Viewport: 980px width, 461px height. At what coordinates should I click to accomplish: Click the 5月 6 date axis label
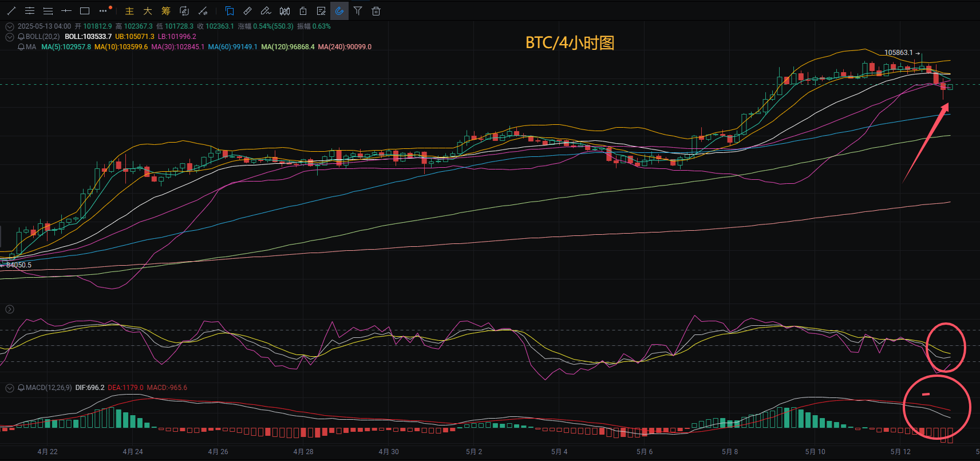(x=645, y=452)
